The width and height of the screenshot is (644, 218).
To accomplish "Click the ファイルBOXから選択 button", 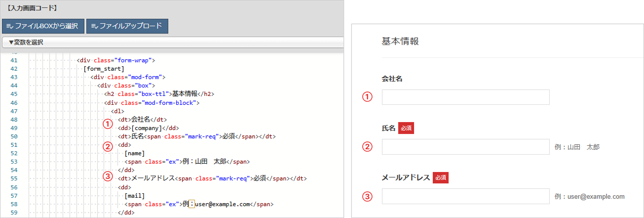I will click(43, 26).
